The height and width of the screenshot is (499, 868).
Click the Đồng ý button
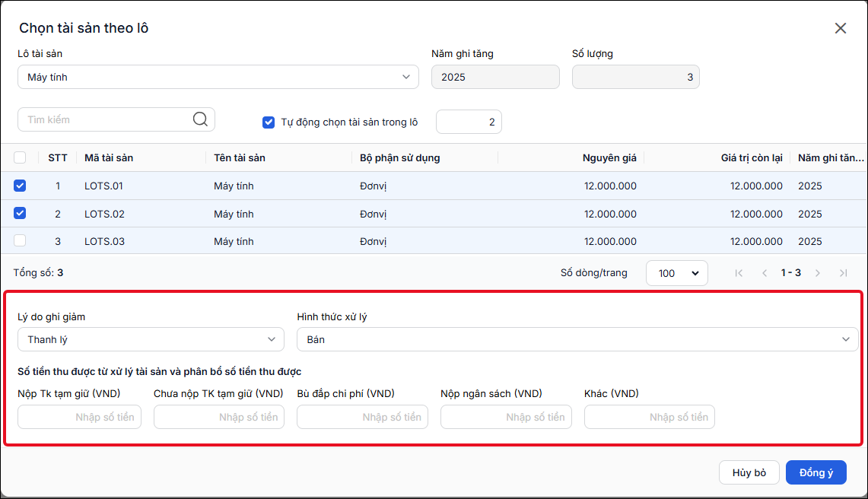816,472
